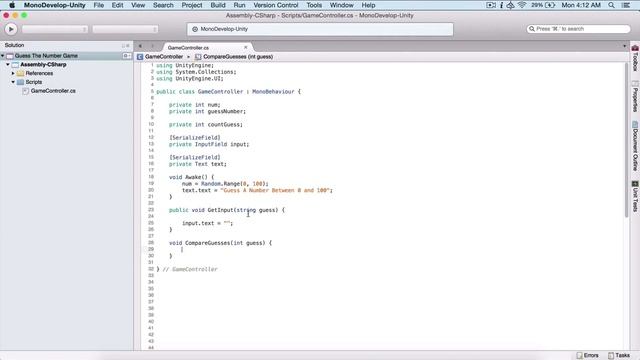Click the GetInput method declaration line
The image size is (640, 360).
[x=227, y=210]
